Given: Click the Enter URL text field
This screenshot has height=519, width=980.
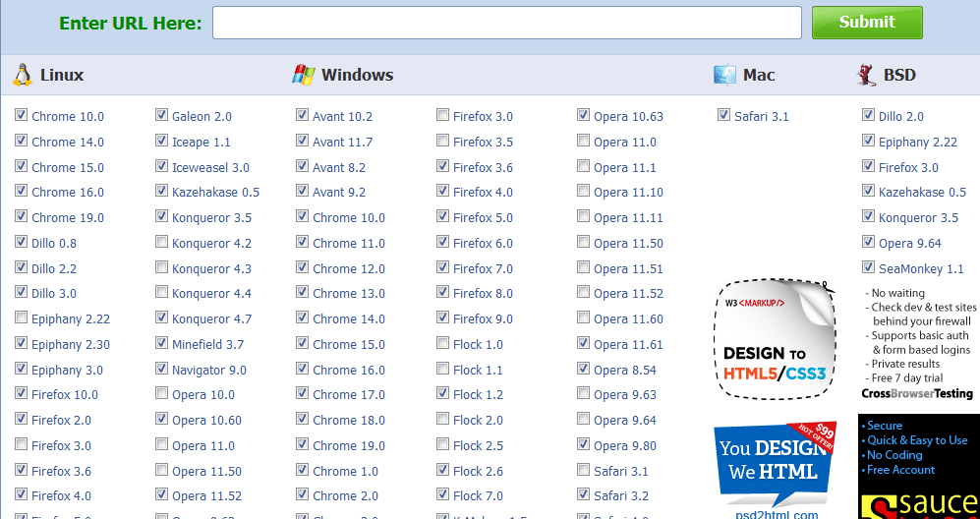Looking at the screenshot, I should tap(507, 23).
